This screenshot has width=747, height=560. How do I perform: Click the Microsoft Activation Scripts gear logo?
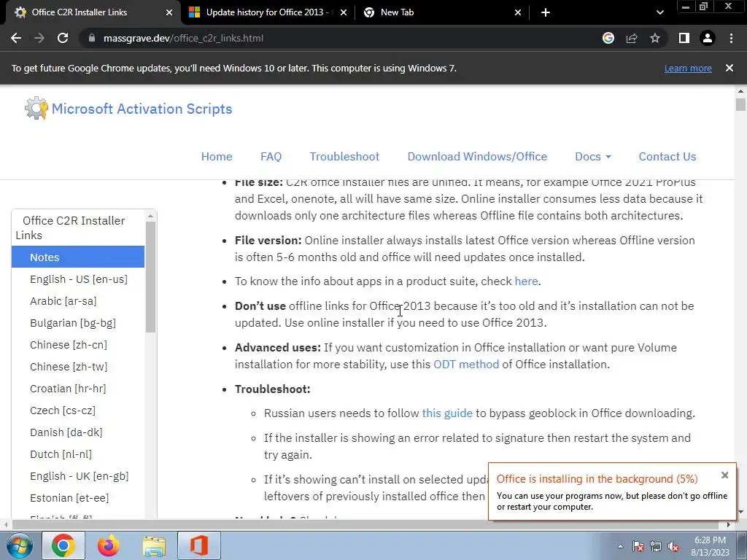[x=36, y=108]
